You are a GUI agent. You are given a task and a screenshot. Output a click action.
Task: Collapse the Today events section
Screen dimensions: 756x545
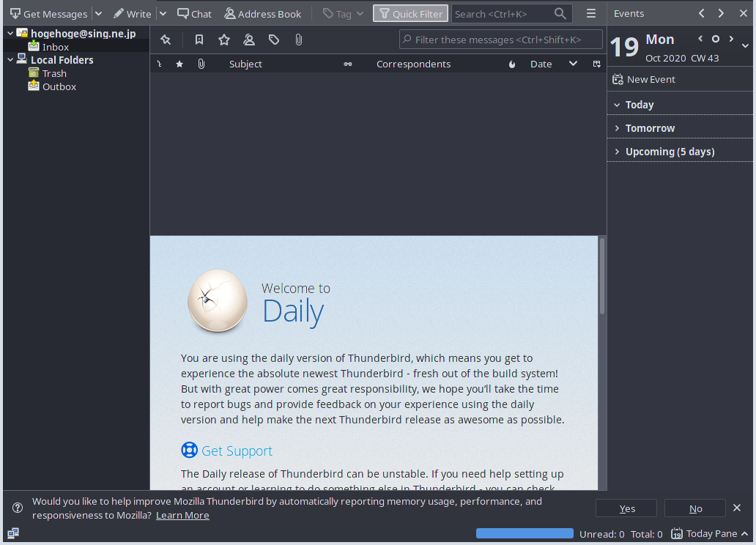[617, 105]
